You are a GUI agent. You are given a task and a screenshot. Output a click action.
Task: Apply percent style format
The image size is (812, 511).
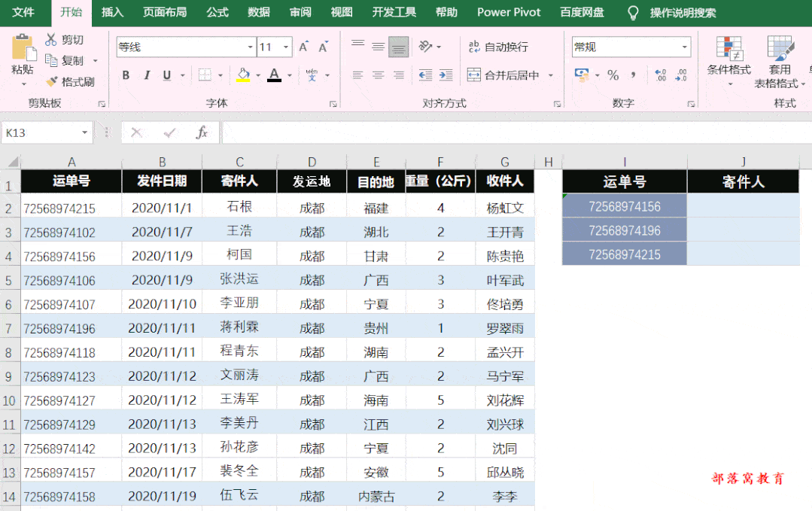tap(613, 75)
